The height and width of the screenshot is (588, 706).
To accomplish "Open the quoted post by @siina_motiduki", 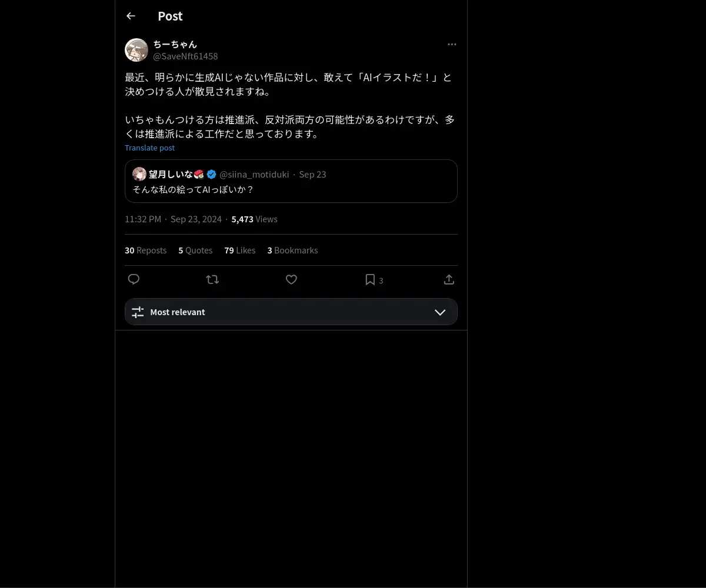I will tap(291, 181).
